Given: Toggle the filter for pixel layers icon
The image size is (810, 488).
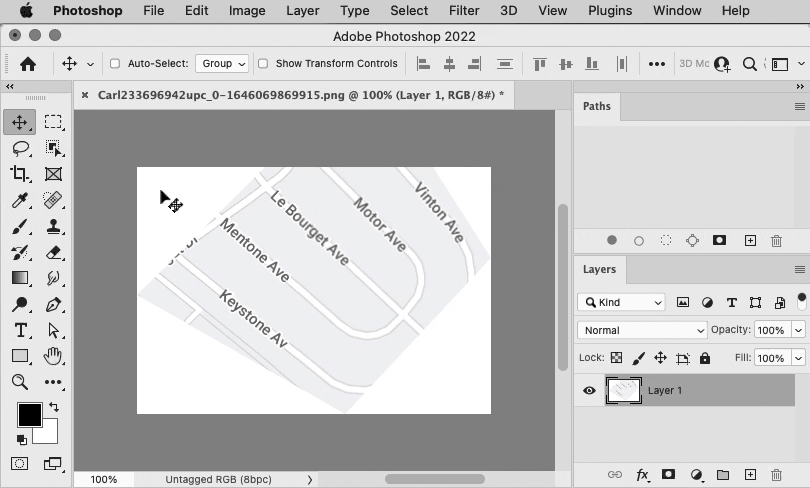Looking at the screenshot, I should click(682, 303).
